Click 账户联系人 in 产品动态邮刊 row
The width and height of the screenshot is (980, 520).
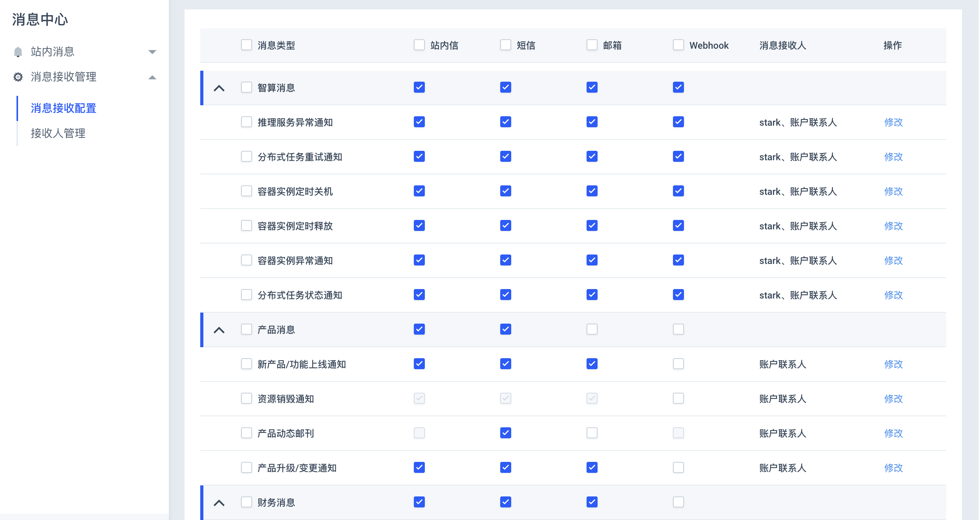click(783, 434)
